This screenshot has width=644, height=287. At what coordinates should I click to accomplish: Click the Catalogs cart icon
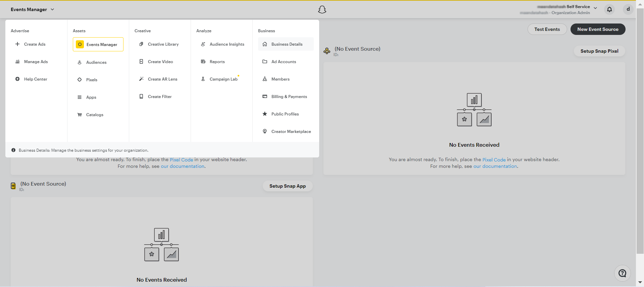[x=80, y=114]
